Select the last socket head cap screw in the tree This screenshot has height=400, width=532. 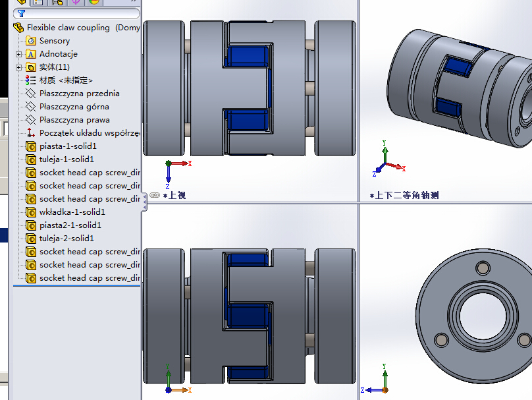83,278
